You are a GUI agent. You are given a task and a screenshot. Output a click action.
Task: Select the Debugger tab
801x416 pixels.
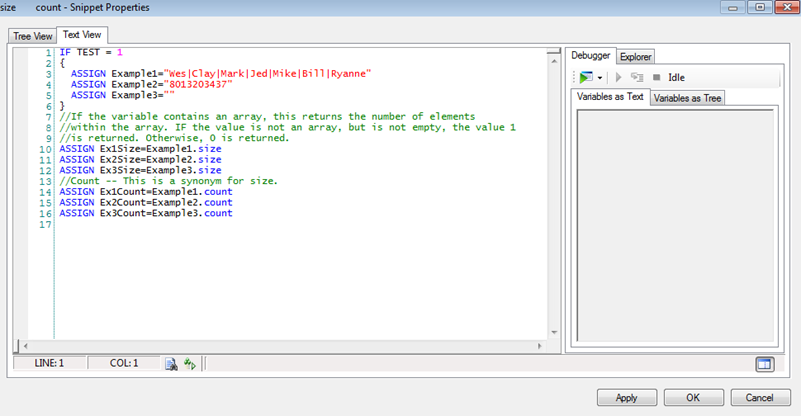pyautogui.click(x=590, y=55)
